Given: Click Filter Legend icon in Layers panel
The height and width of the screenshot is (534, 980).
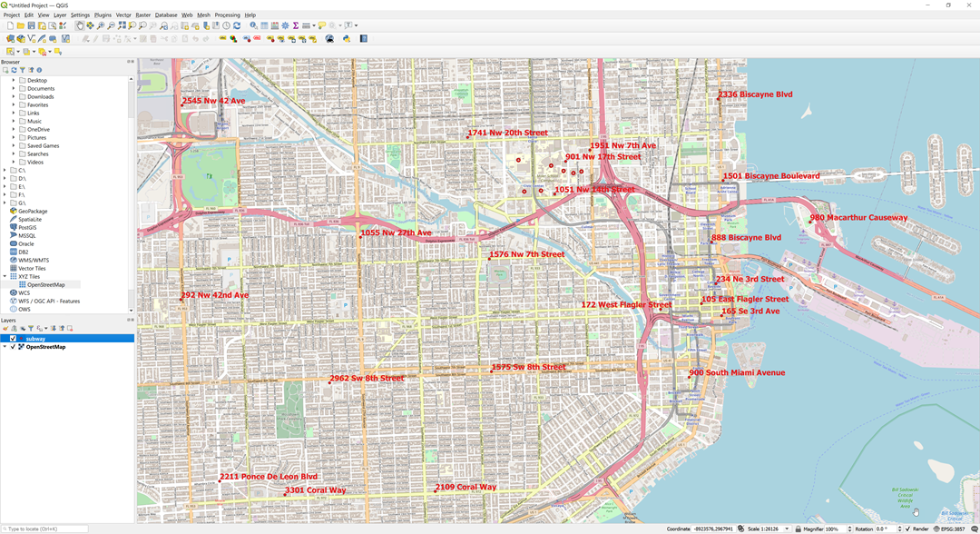Looking at the screenshot, I should tap(31, 328).
